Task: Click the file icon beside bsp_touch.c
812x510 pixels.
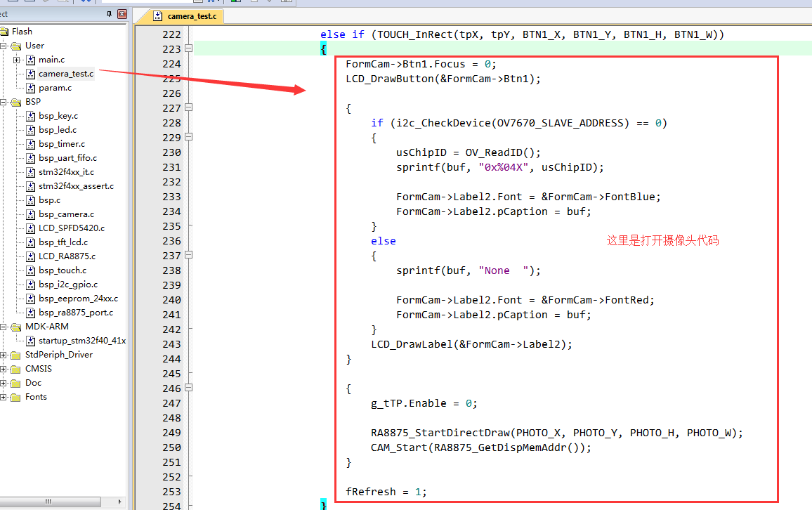Action: coord(30,270)
